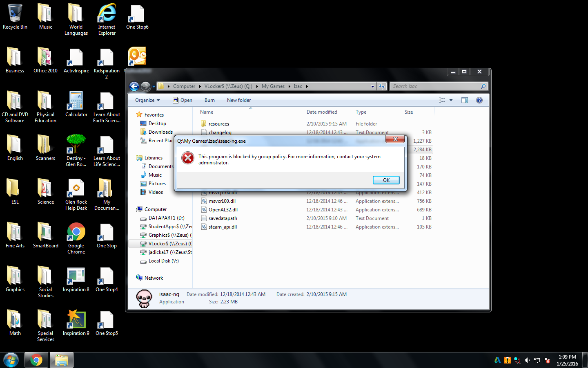
Task: Launch the Calculator shortcut
Action: point(76,104)
